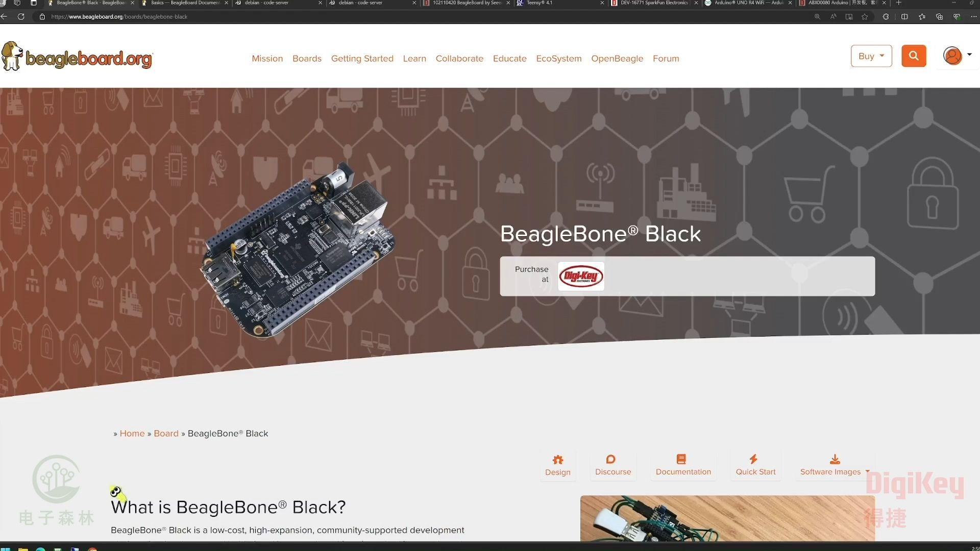The image size is (980, 551).
Task: Close the ABX00080 Arduino tab
Action: pyautogui.click(x=884, y=3)
